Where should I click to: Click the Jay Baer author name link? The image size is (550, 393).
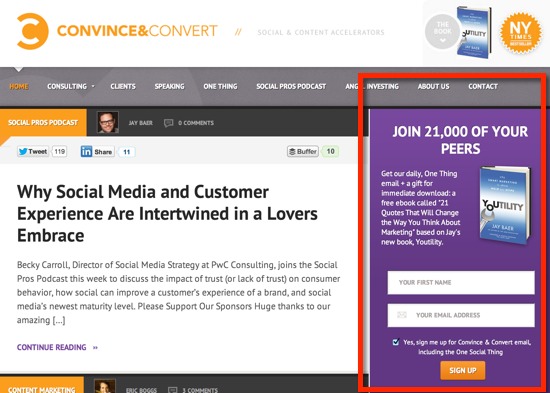tap(141, 123)
